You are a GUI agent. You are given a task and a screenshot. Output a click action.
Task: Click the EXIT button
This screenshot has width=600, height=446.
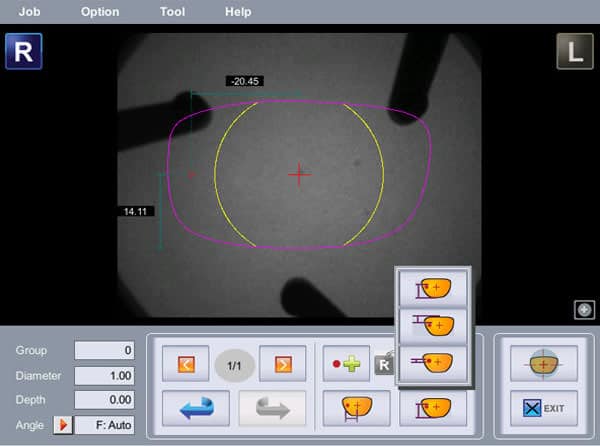tap(543, 408)
